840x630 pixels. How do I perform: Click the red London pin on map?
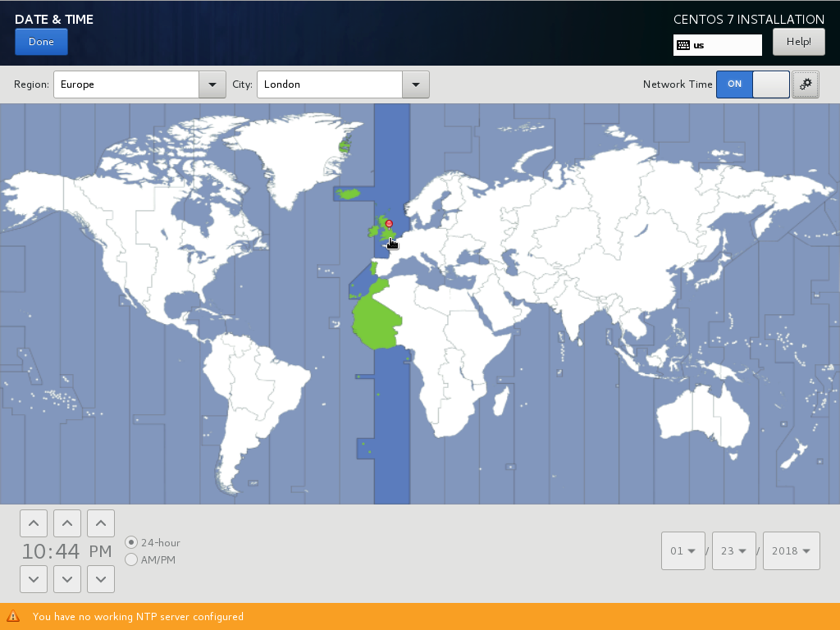click(389, 224)
